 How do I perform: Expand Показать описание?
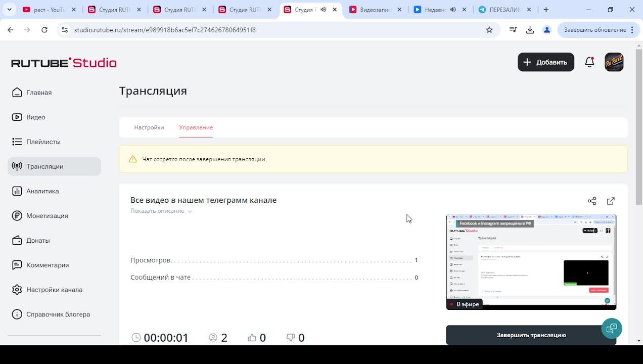tap(161, 211)
